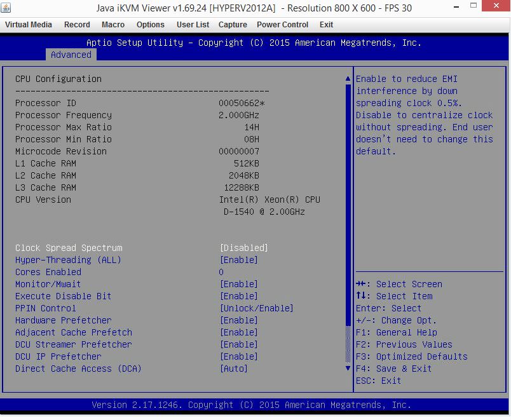Image resolution: width=511 pixels, height=420 pixels.
Task: Open the Virtual Media menu
Action: [29, 25]
